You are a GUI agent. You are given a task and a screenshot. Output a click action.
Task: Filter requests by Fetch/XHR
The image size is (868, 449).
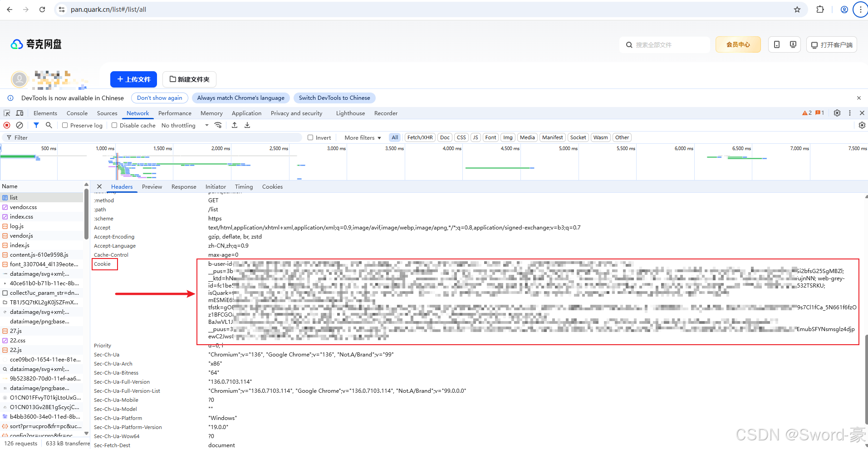(x=420, y=137)
